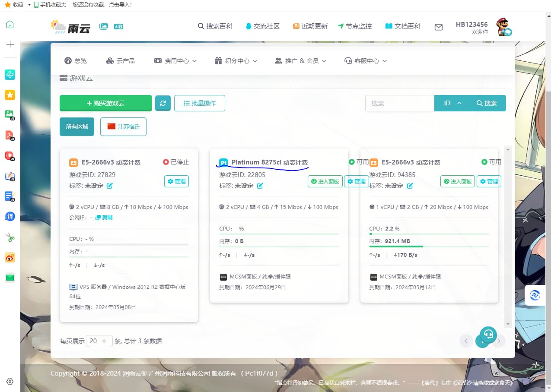Image resolution: width=551 pixels, height=392 pixels.
Task: Click the HB123456 username text
Action: (472, 25)
